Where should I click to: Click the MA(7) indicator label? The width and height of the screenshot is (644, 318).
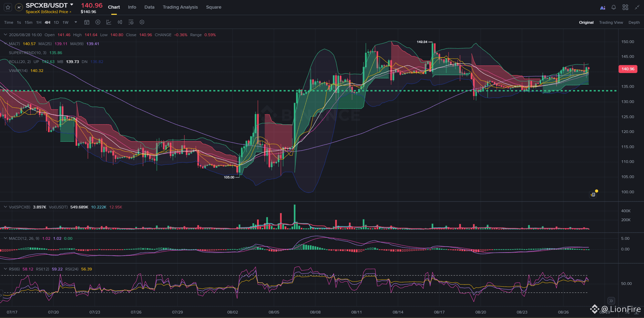click(x=14, y=44)
